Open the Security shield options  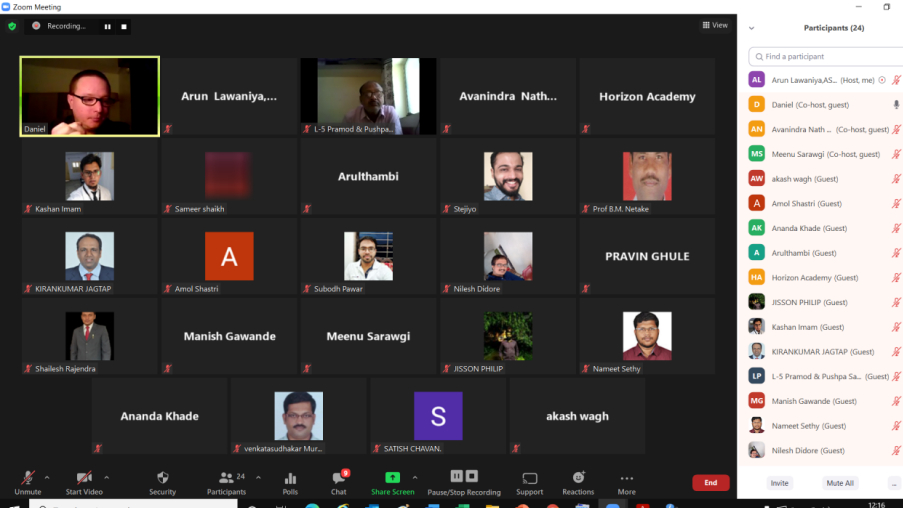pos(162,481)
